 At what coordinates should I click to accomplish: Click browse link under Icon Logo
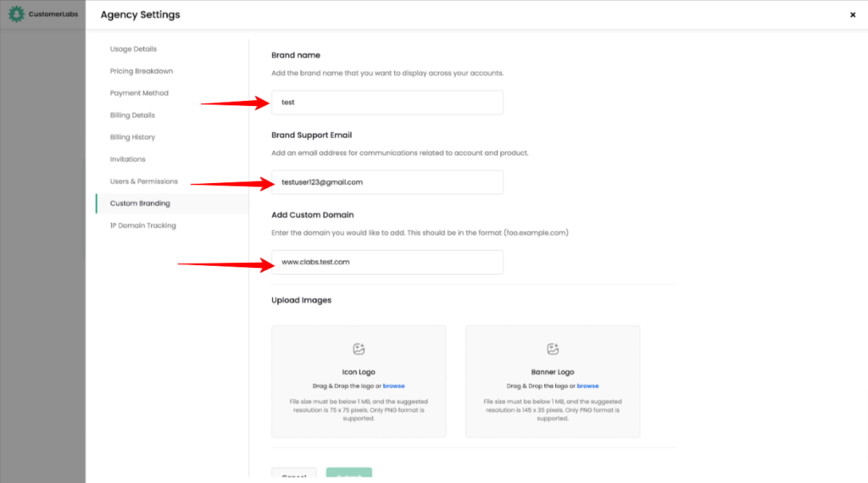[x=393, y=386]
